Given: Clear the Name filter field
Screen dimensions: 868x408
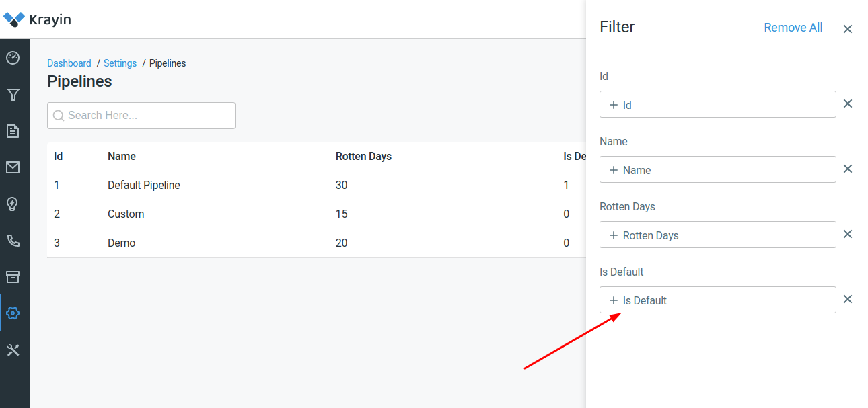Looking at the screenshot, I should pos(847,169).
